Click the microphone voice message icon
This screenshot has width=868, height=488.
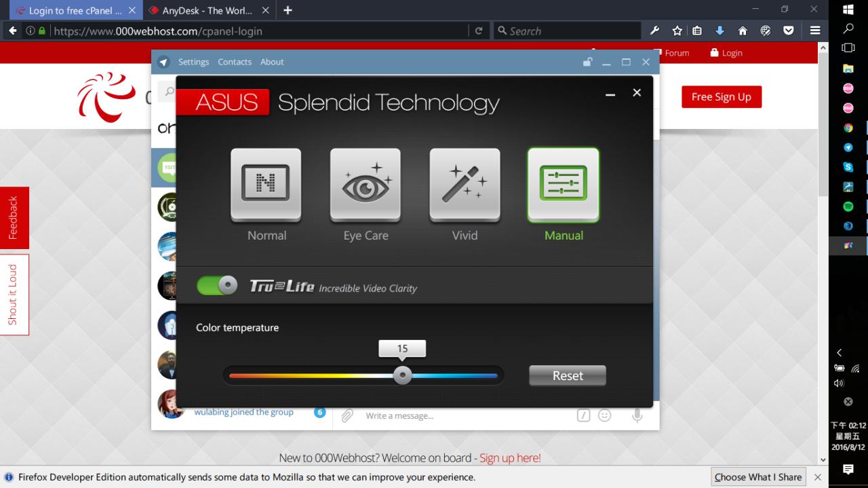(x=637, y=415)
